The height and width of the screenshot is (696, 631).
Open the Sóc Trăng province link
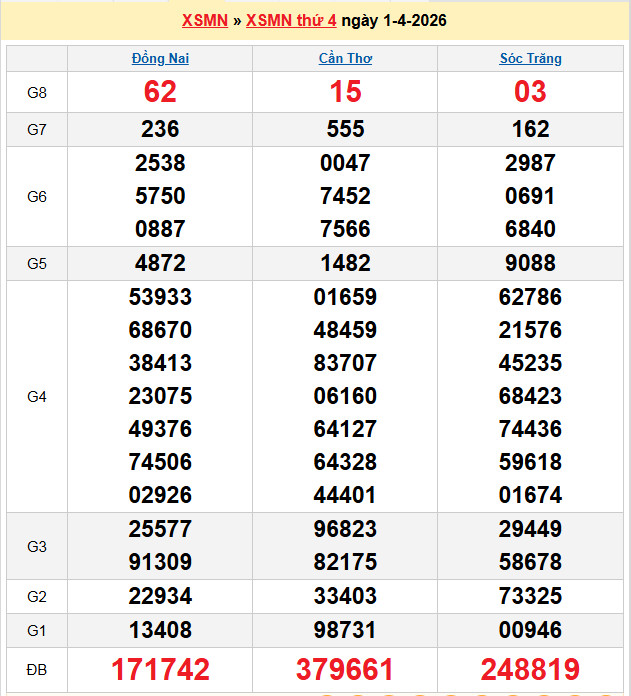click(530, 59)
